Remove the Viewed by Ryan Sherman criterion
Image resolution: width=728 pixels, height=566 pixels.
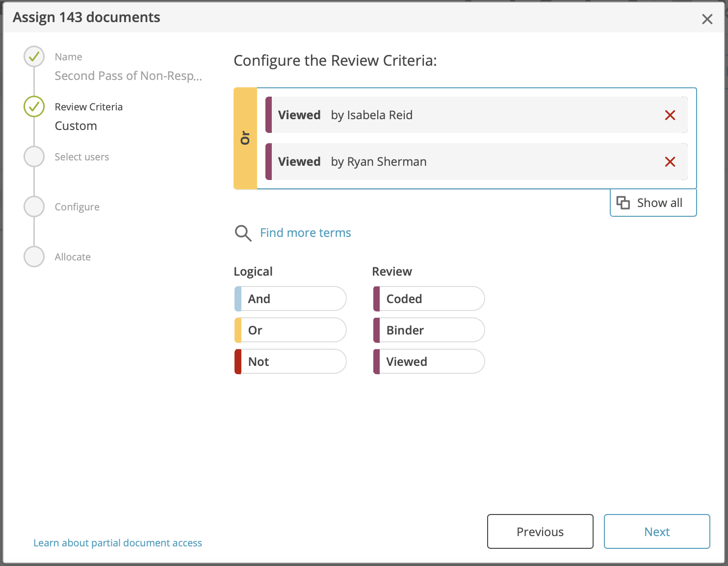[670, 162]
